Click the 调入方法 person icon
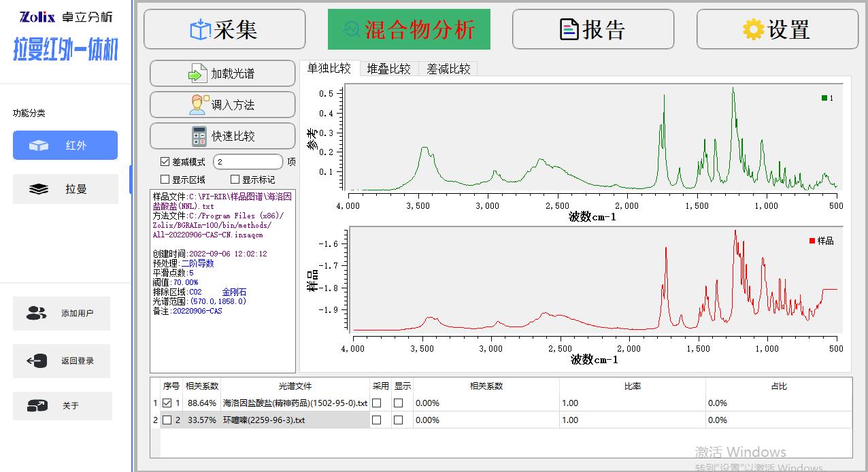868x472 pixels. (199, 105)
